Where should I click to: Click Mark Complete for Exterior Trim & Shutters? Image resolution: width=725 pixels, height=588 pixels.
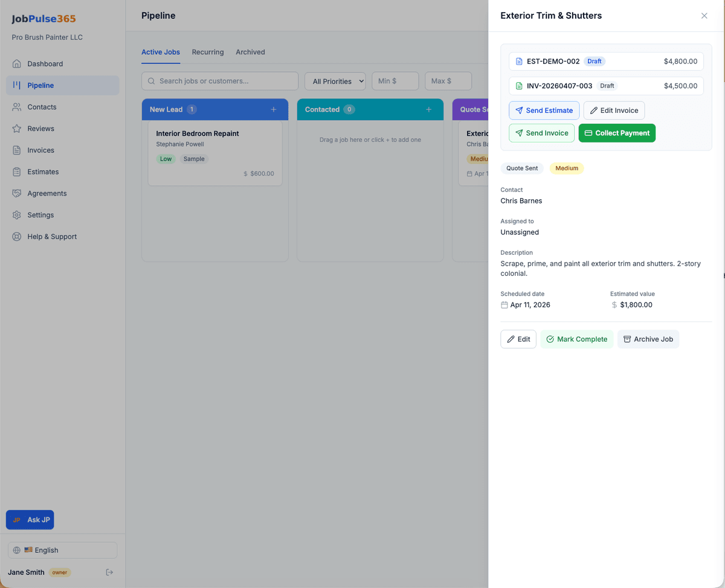coord(577,339)
